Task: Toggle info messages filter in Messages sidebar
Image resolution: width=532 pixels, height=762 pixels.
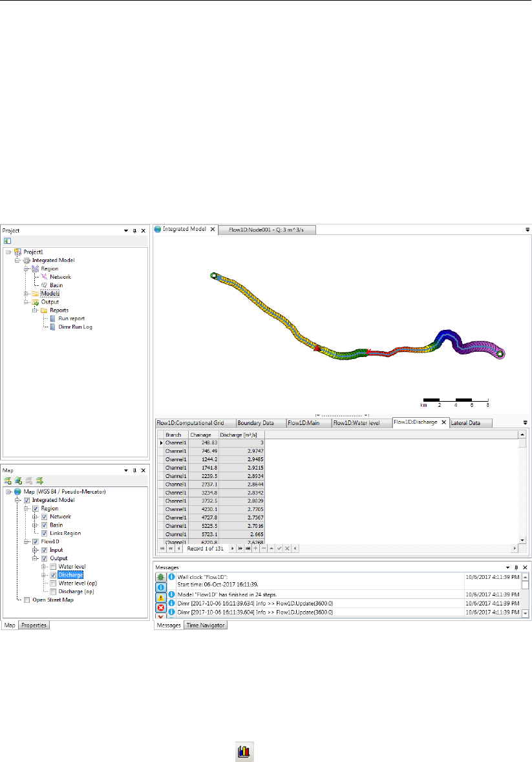Action: [161, 587]
